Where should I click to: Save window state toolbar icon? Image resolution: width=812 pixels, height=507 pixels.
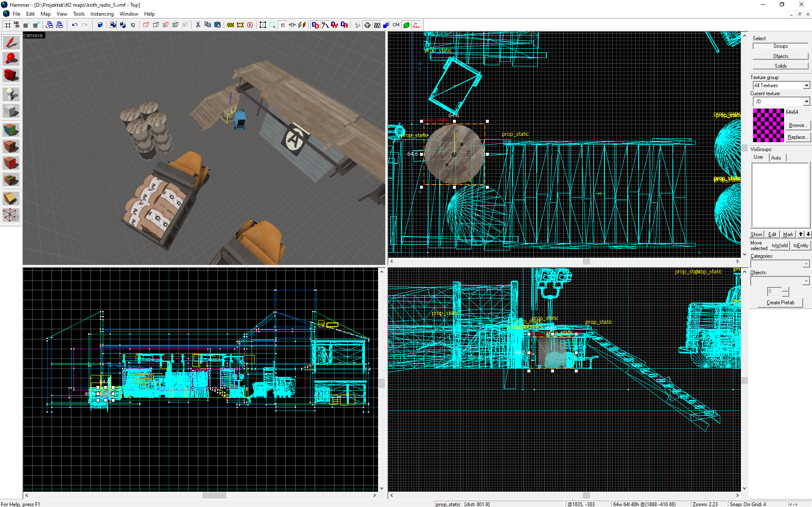click(59, 25)
